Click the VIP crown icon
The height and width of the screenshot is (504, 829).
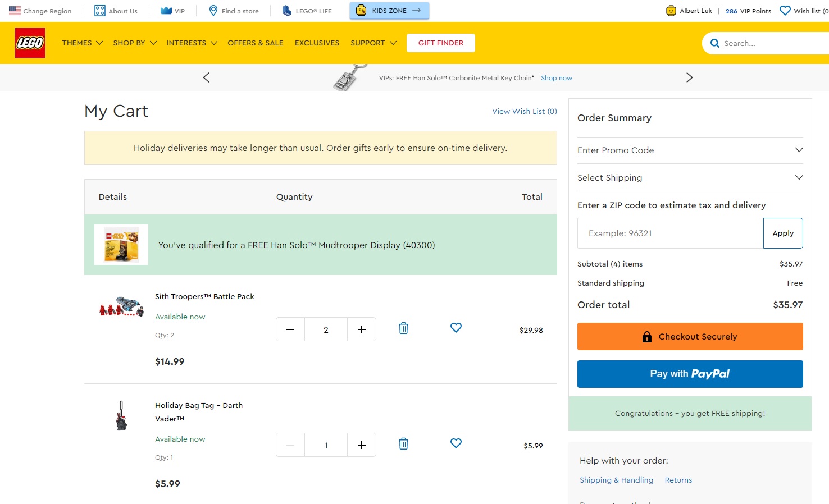pos(166,11)
